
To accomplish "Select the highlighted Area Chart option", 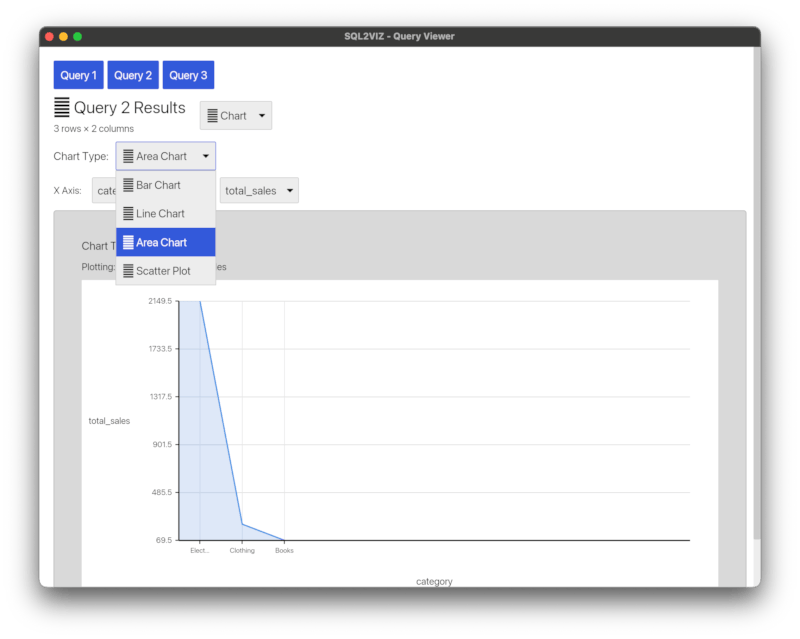I will 165,242.
